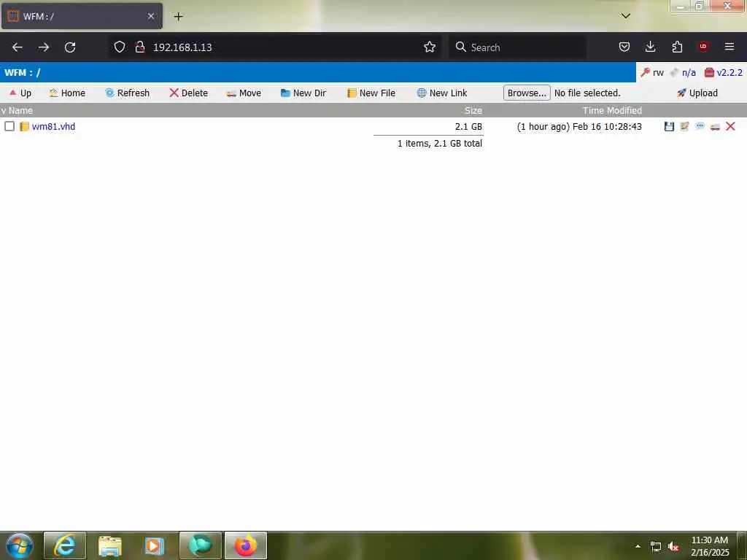747x560 pixels.
Task: Click the move truck icon for wm81.vhd
Action: (715, 126)
